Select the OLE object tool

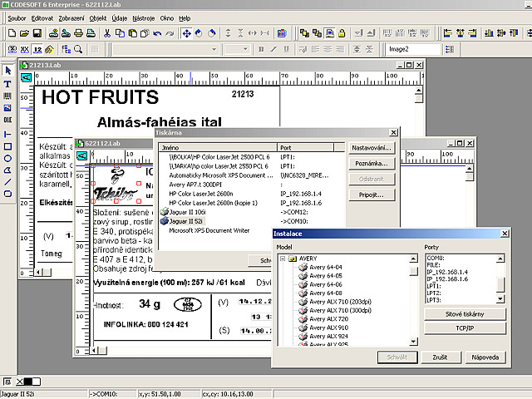click(x=7, y=120)
